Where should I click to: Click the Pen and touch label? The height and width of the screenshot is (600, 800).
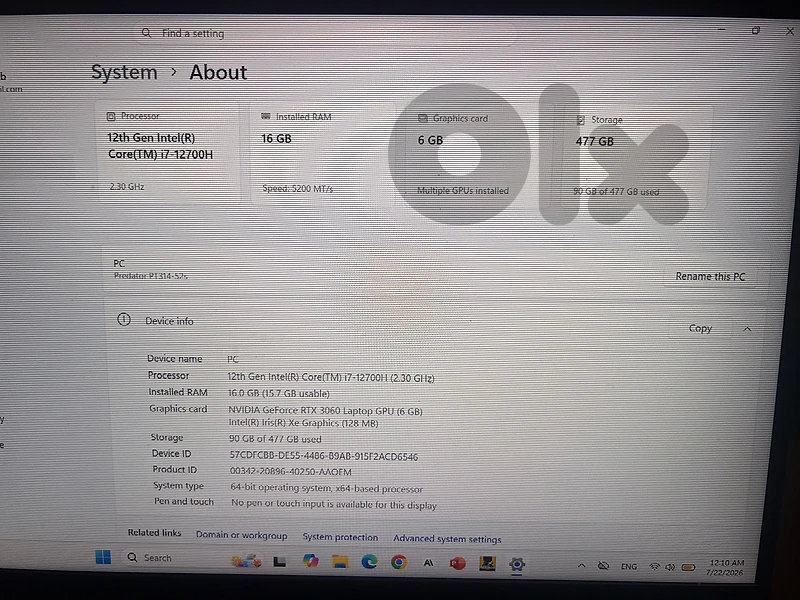pyautogui.click(x=184, y=502)
